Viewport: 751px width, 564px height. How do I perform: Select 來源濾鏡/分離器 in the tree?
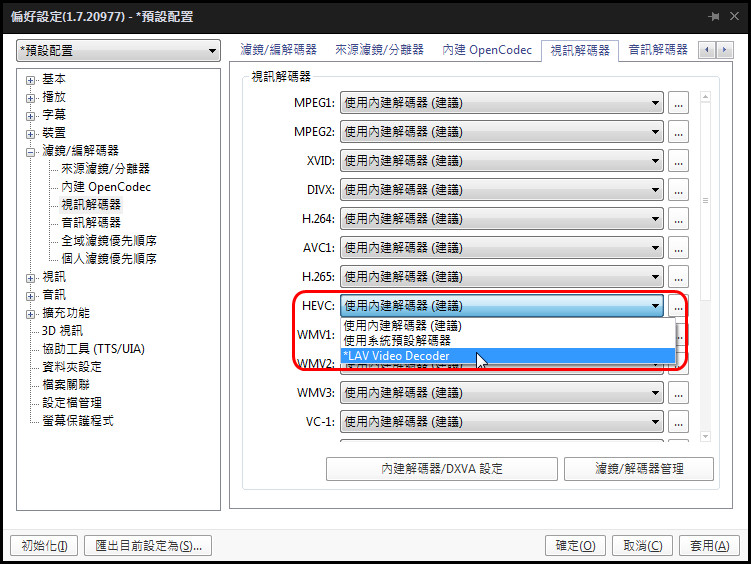click(x=105, y=169)
